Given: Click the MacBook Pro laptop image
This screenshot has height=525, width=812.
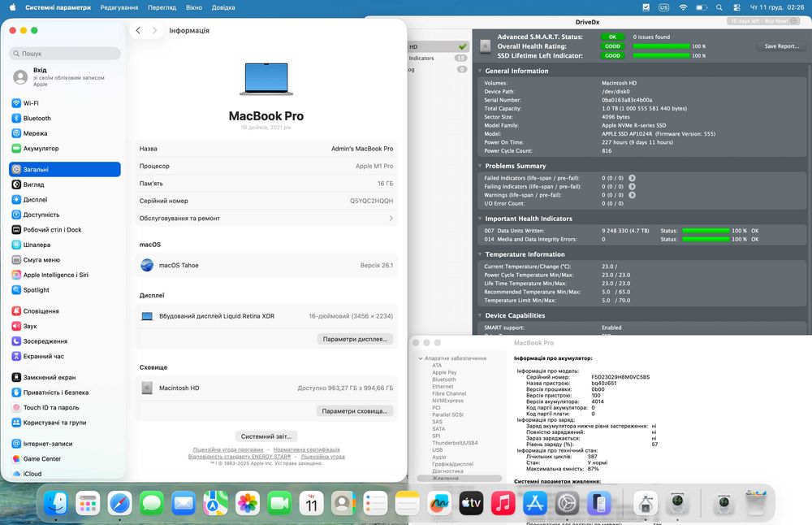Looking at the screenshot, I should coord(266,80).
